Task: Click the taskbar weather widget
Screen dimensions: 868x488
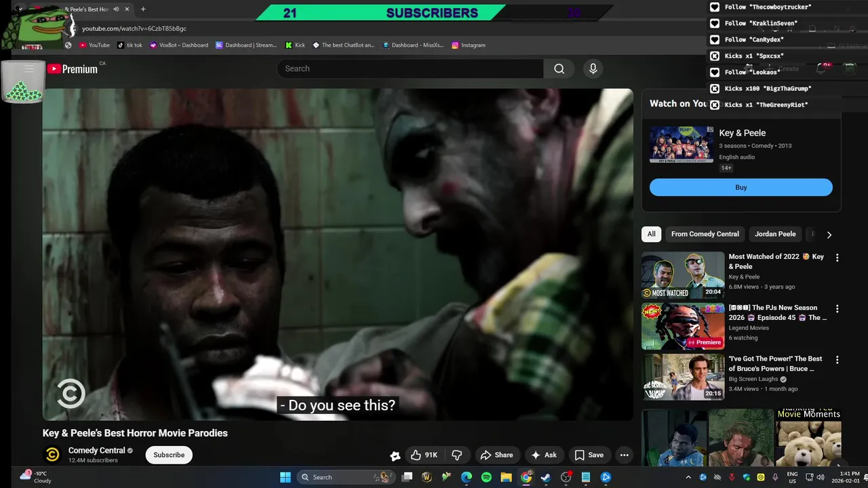Action: click(36, 477)
